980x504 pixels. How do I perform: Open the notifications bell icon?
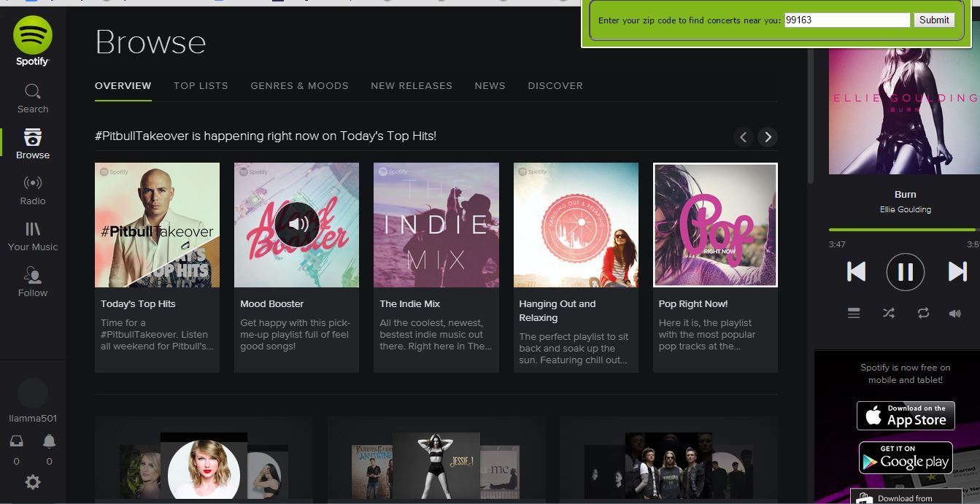click(x=49, y=441)
